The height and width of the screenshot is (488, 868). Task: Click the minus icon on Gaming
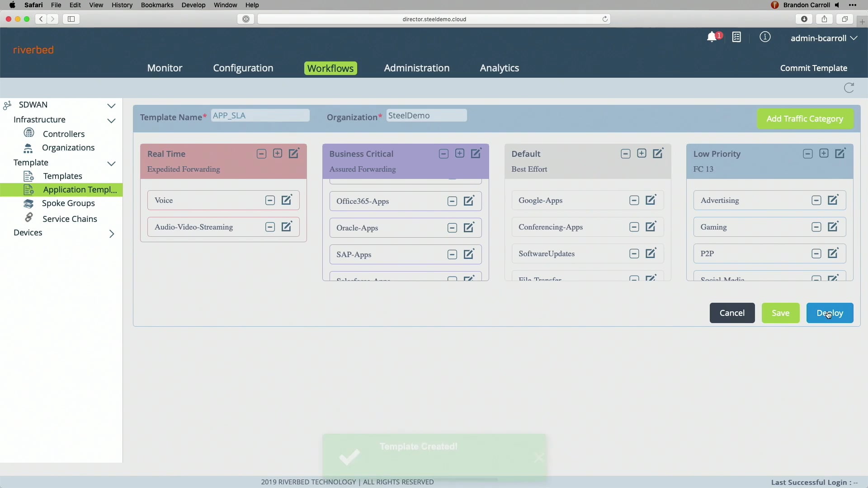pyautogui.click(x=816, y=227)
